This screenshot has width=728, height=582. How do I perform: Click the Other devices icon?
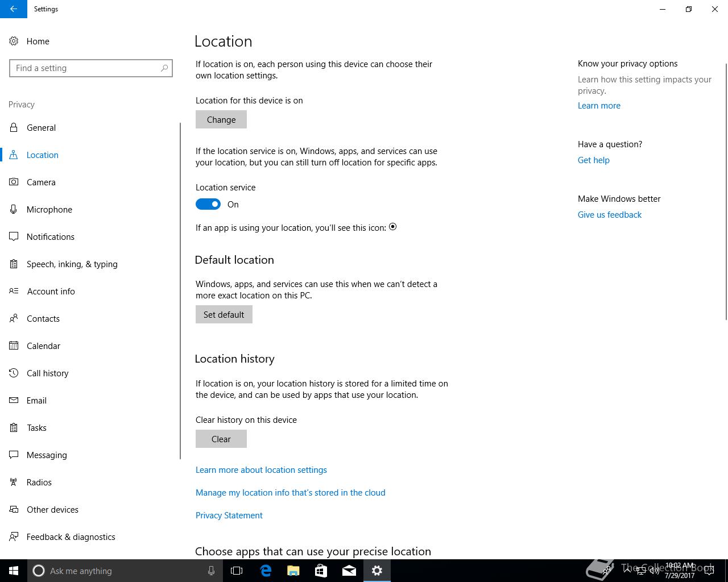tap(14, 509)
